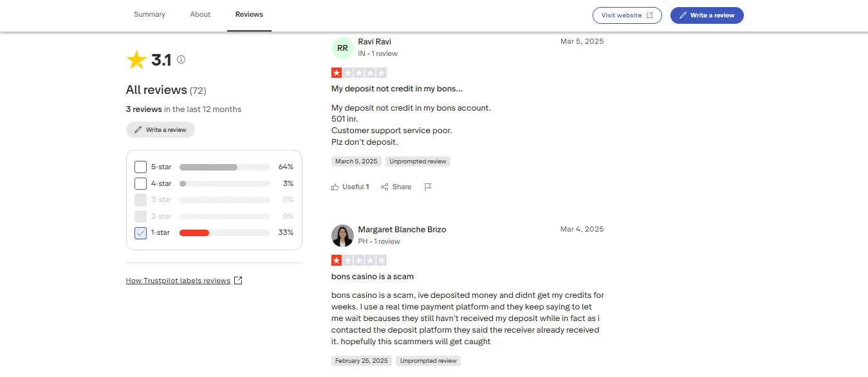
Task: Open the About tab
Action: (200, 14)
